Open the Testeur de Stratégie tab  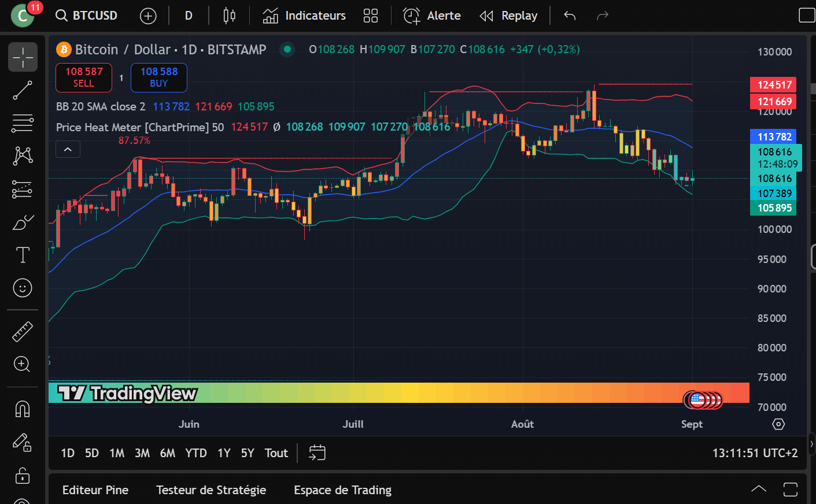point(211,490)
